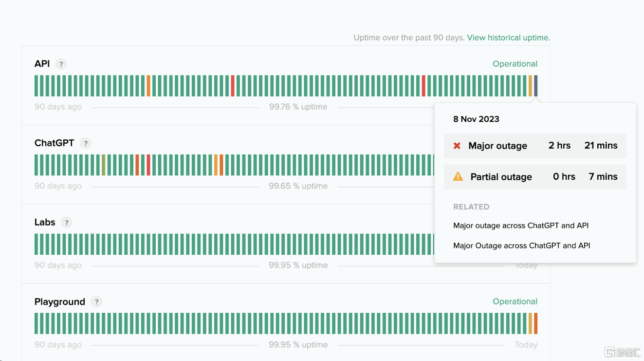The height and width of the screenshot is (361, 644).
Task: Click the help icon beside Labs
Action: point(67,223)
